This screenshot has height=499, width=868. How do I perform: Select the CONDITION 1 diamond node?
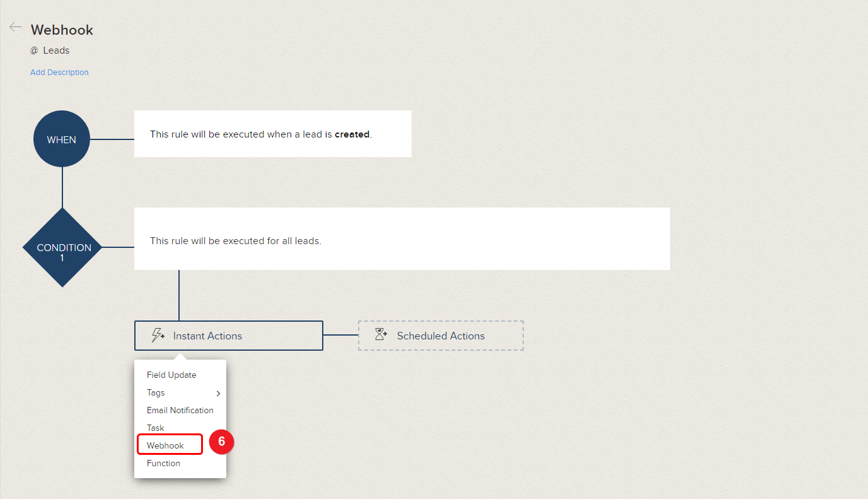click(63, 248)
